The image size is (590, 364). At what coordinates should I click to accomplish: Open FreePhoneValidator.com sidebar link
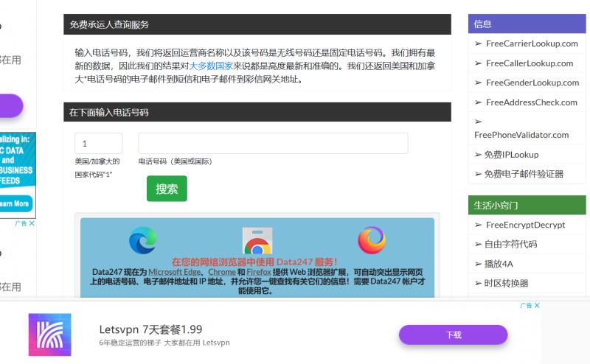coord(521,135)
